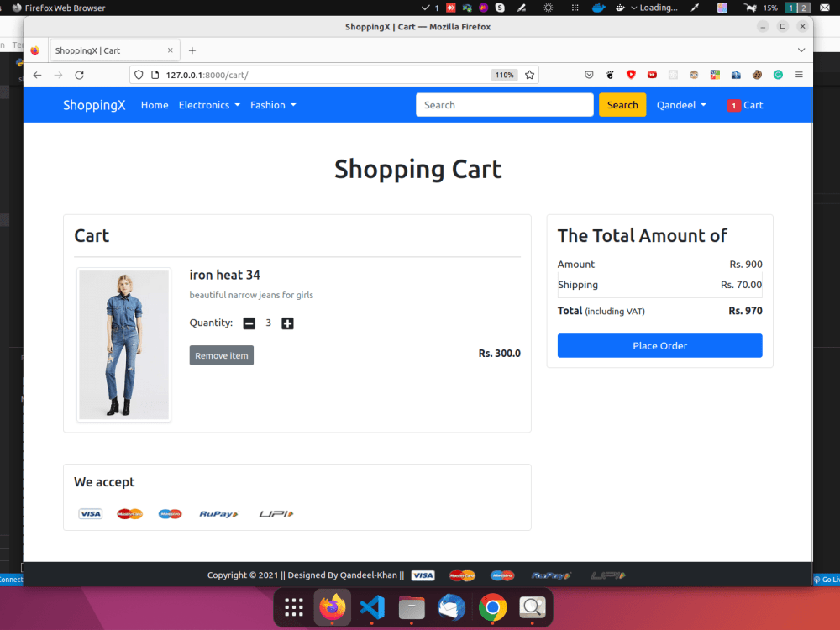The width and height of the screenshot is (840, 630).
Task: Expand the Loading... tray menu
Action: tap(654, 8)
